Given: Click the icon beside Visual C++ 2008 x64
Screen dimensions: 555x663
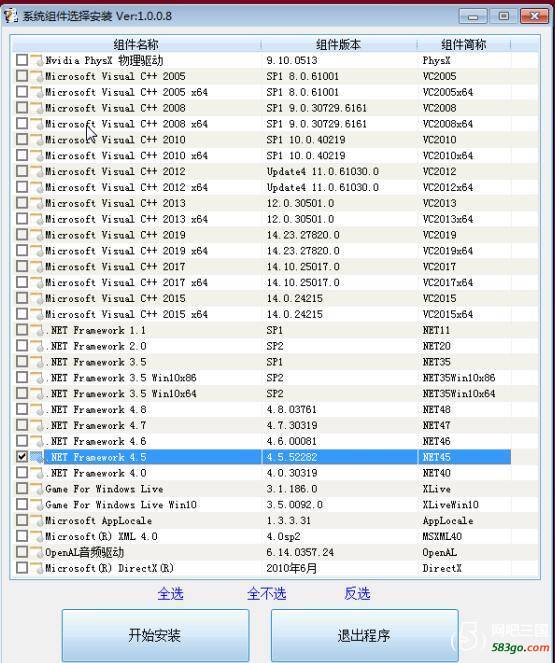Looking at the screenshot, I should [37, 123].
